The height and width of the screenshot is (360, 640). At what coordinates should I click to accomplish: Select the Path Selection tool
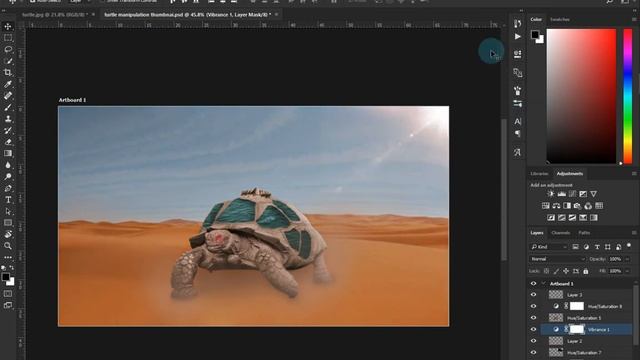(8, 211)
